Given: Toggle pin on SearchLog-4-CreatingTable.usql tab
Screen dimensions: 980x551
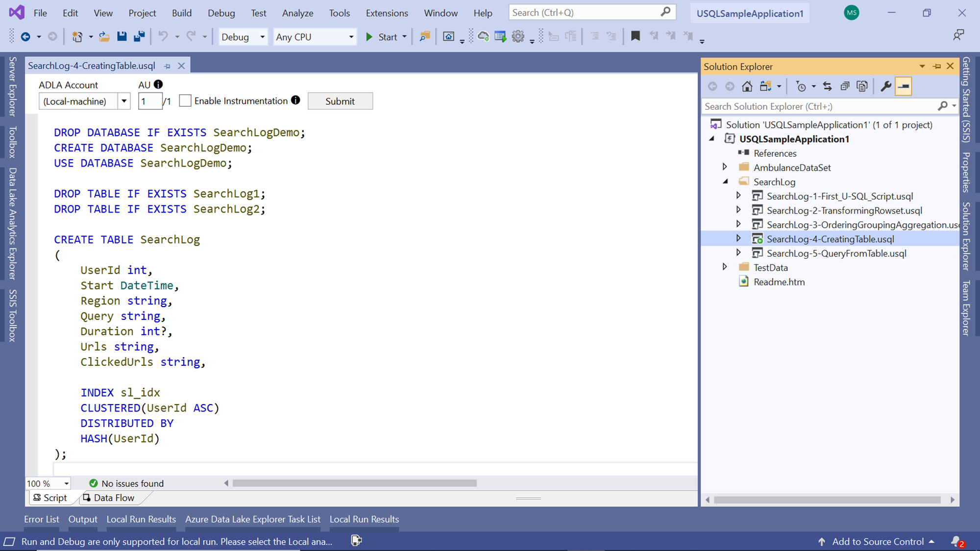Looking at the screenshot, I should (x=167, y=66).
